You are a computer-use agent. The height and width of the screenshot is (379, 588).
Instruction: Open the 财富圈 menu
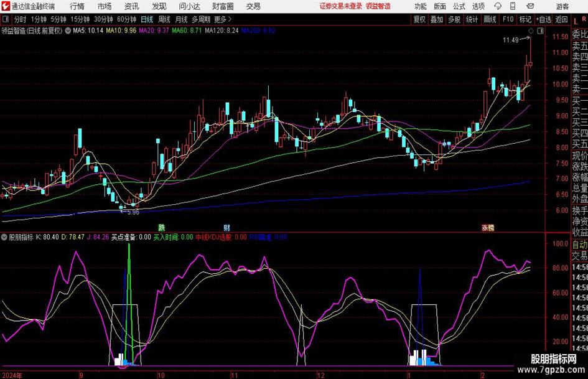coord(223,6)
